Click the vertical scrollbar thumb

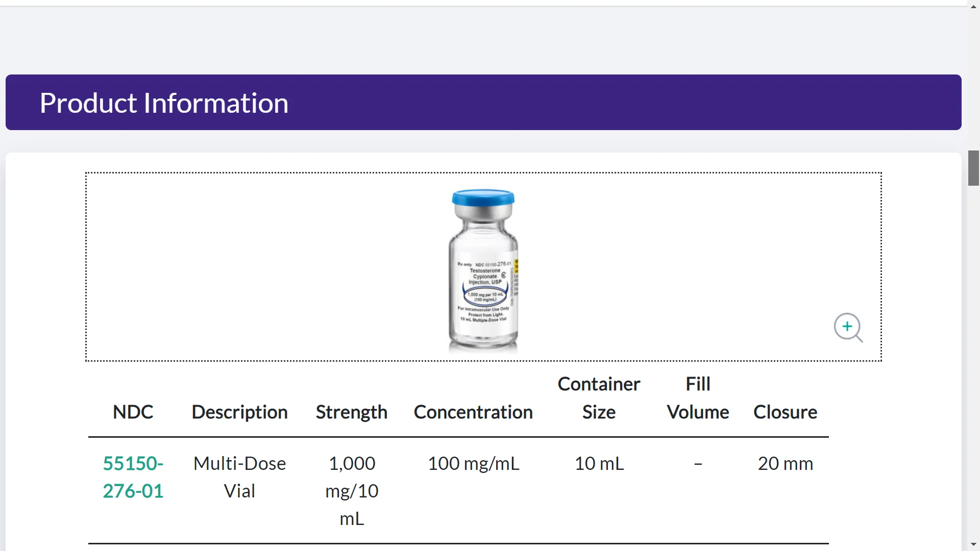[x=974, y=168]
